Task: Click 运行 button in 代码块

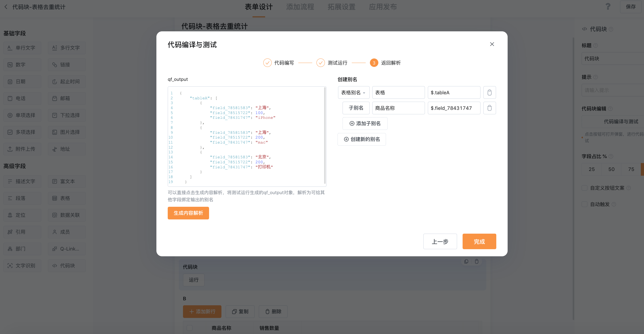Action: coord(194,280)
